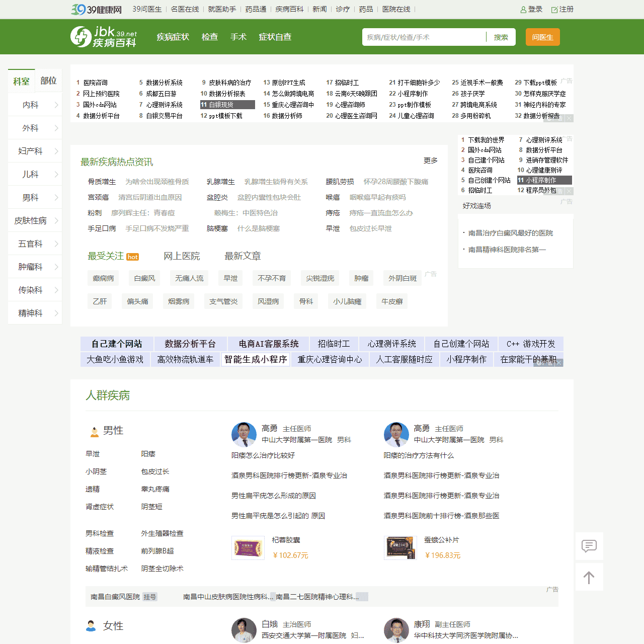Screen dimensions: 644x644
Task: Click the 搜索 search button
Action: click(x=501, y=37)
